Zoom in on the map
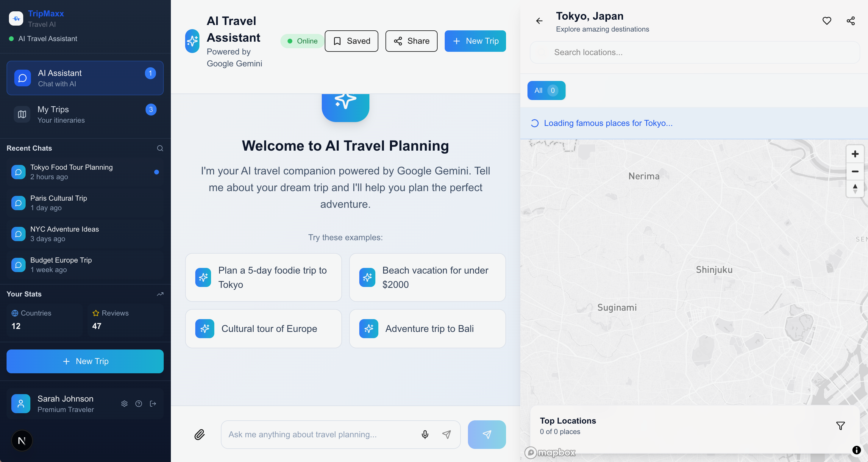This screenshot has height=462, width=868. [x=855, y=154]
